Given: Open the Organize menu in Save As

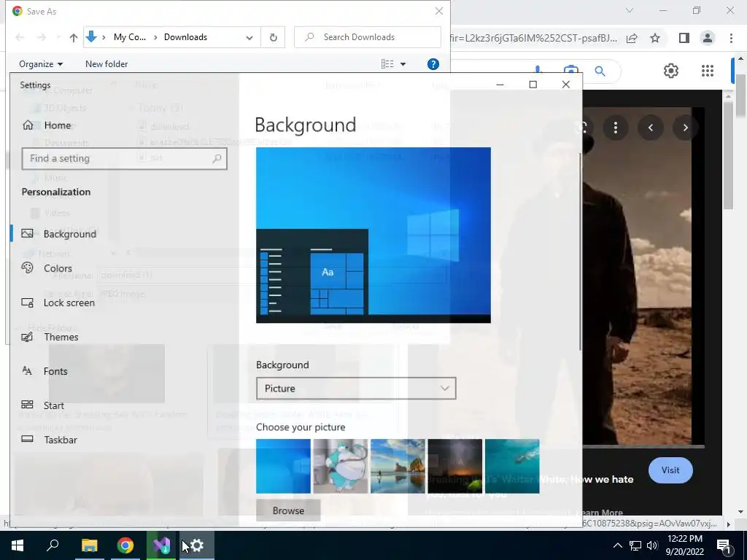Looking at the screenshot, I should pos(41,64).
